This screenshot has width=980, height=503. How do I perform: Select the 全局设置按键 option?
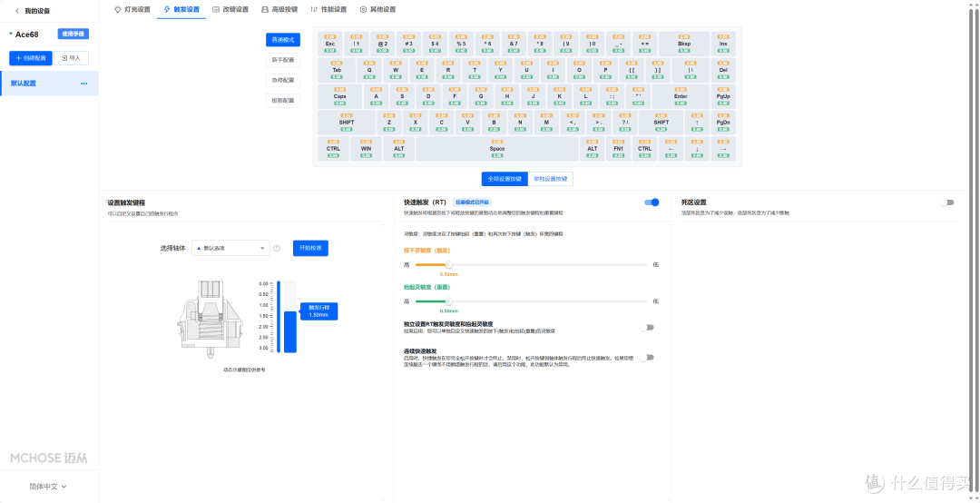(x=505, y=179)
